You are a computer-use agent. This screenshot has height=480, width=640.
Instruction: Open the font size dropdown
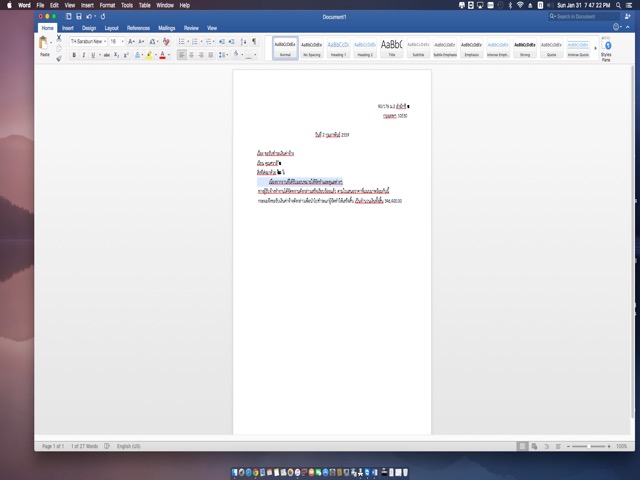coord(122,41)
